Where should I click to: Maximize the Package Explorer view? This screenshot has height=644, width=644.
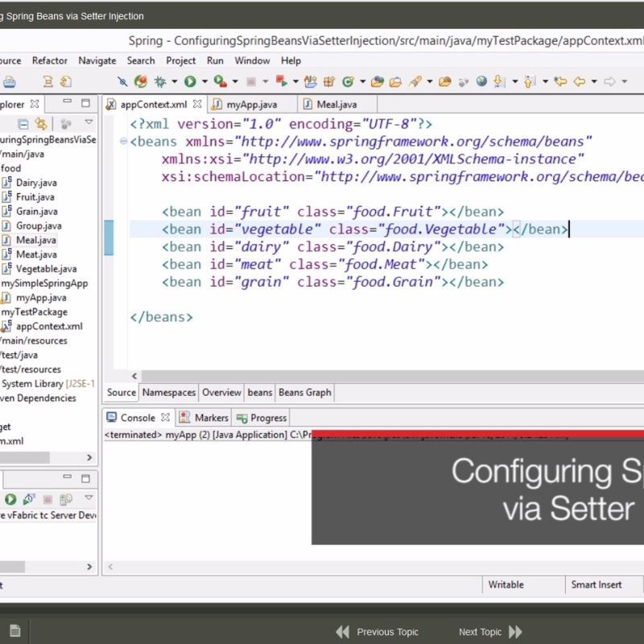pyautogui.click(x=85, y=103)
